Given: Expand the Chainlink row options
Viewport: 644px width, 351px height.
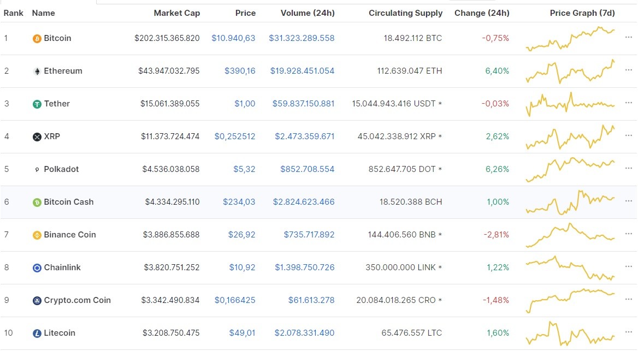Looking at the screenshot, I should (x=628, y=267).
